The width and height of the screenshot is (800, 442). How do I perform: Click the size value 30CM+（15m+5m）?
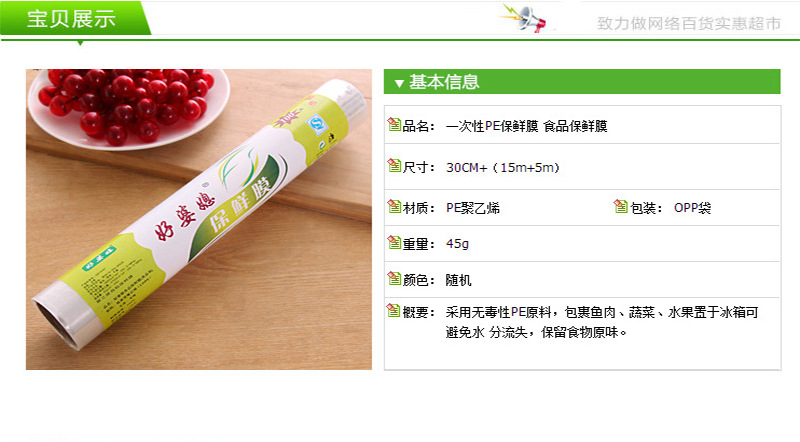[x=503, y=167]
